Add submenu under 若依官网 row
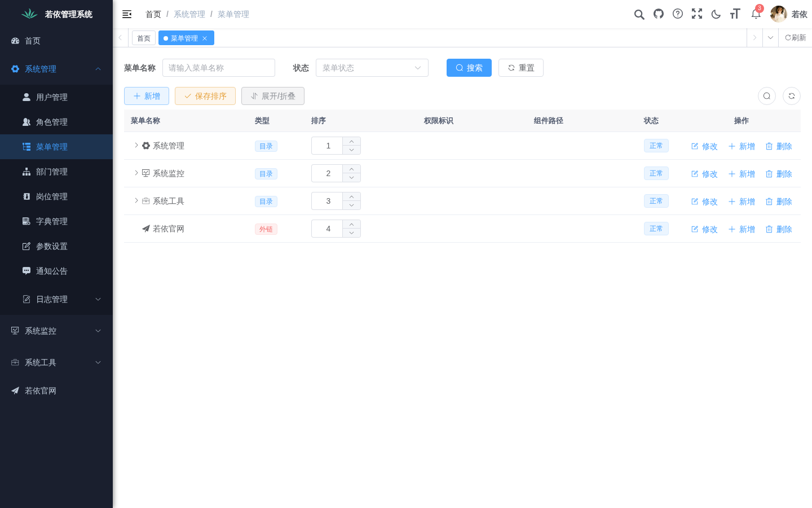Viewport: 812px width, 508px height. click(742, 229)
